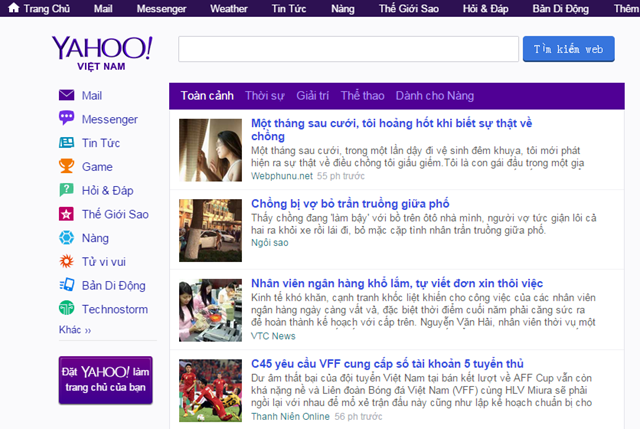Click the Tử vi vui sun icon
The height and width of the screenshot is (429, 640).
[x=67, y=261]
